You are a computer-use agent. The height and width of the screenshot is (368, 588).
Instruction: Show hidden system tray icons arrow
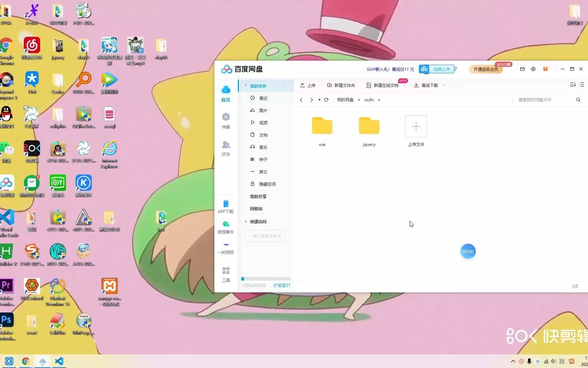(513, 361)
